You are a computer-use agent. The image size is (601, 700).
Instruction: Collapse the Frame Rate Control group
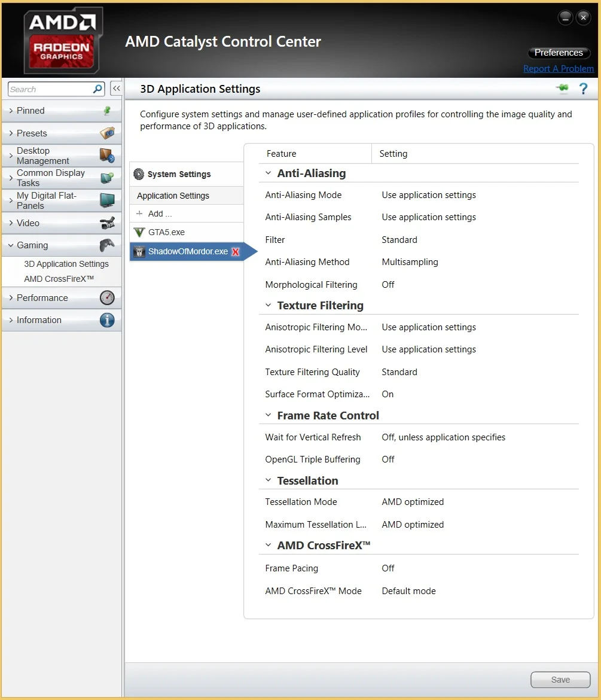pos(268,415)
